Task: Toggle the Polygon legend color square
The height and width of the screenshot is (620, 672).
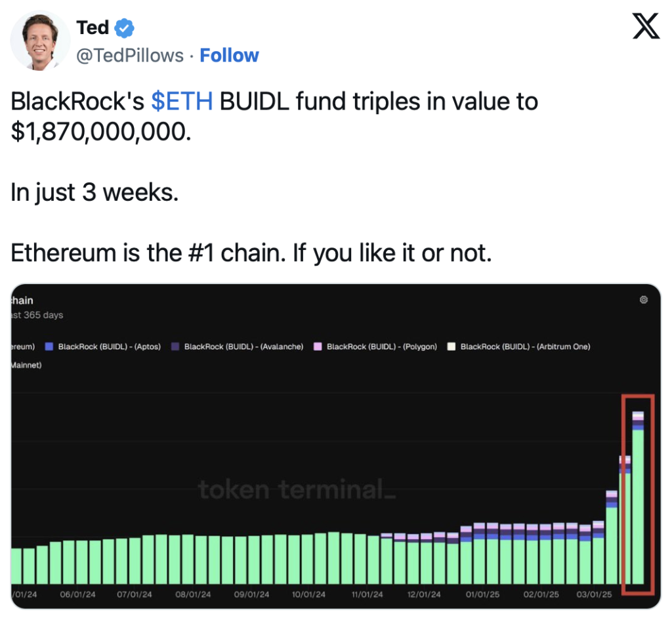Action: tap(318, 346)
